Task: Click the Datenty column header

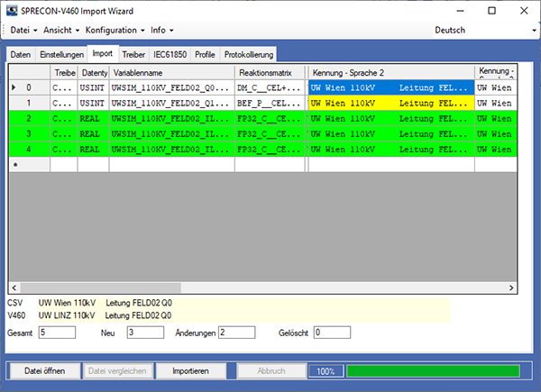Action: point(93,73)
